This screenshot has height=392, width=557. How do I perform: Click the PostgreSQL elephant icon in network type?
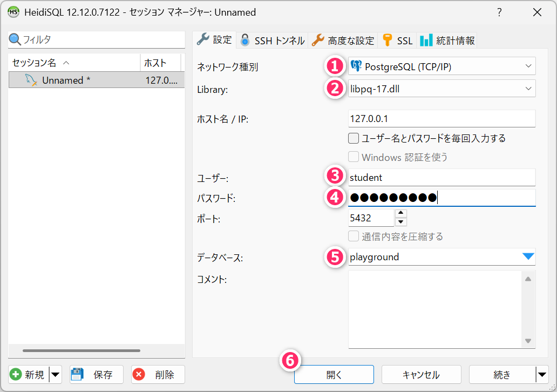356,66
